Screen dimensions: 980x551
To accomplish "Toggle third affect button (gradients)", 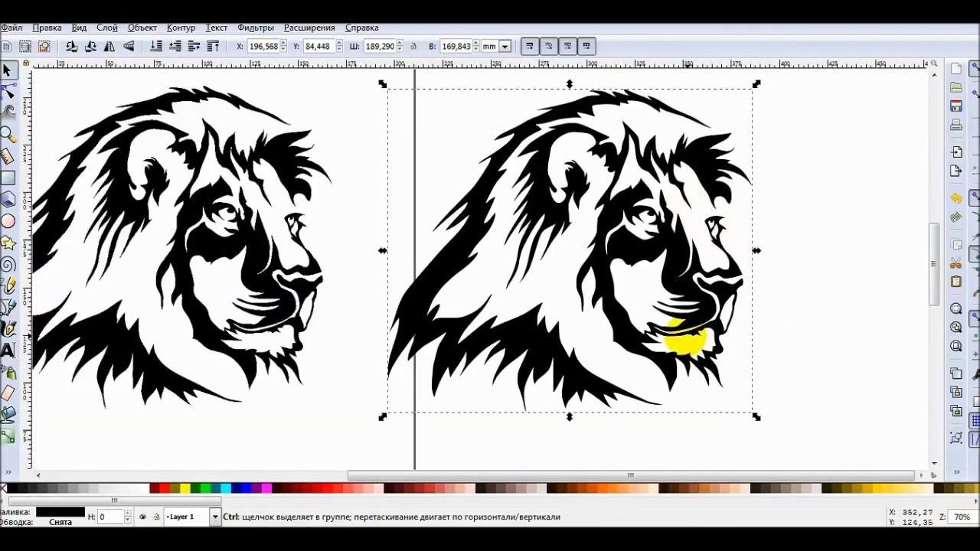I will click(567, 47).
